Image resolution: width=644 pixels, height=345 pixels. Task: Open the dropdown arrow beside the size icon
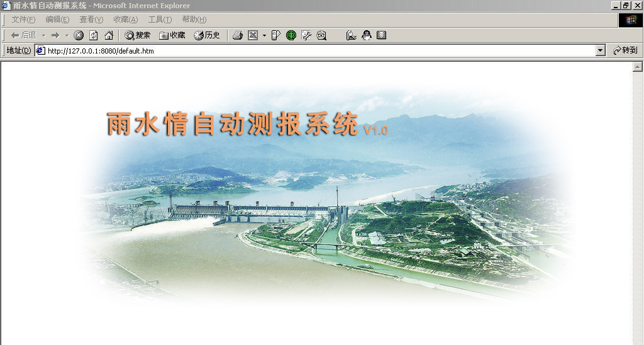tap(264, 36)
